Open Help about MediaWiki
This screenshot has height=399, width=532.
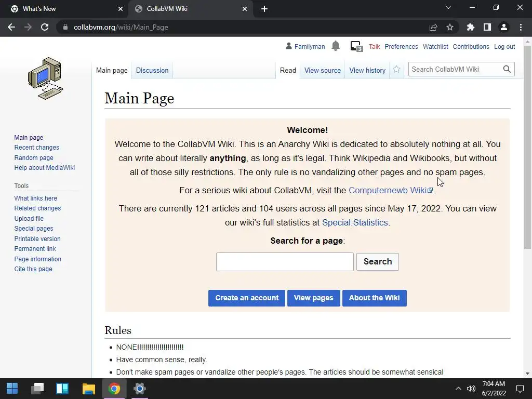pos(45,168)
